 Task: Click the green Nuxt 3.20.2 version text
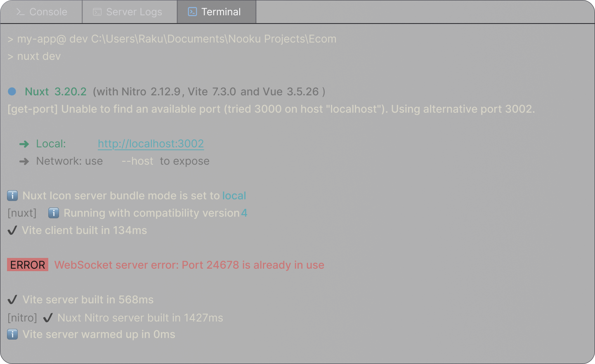[56, 92]
